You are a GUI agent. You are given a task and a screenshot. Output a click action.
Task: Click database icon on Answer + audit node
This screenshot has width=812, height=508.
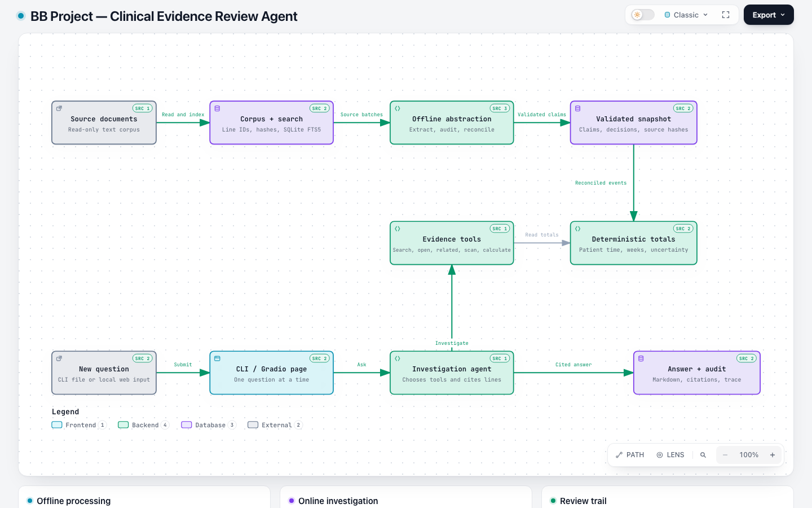[x=641, y=358]
